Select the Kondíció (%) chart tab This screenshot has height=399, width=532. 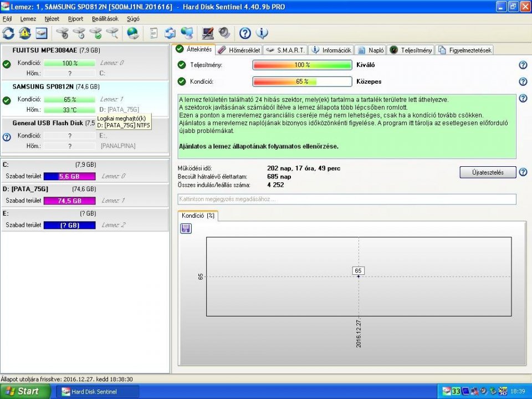point(198,216)
